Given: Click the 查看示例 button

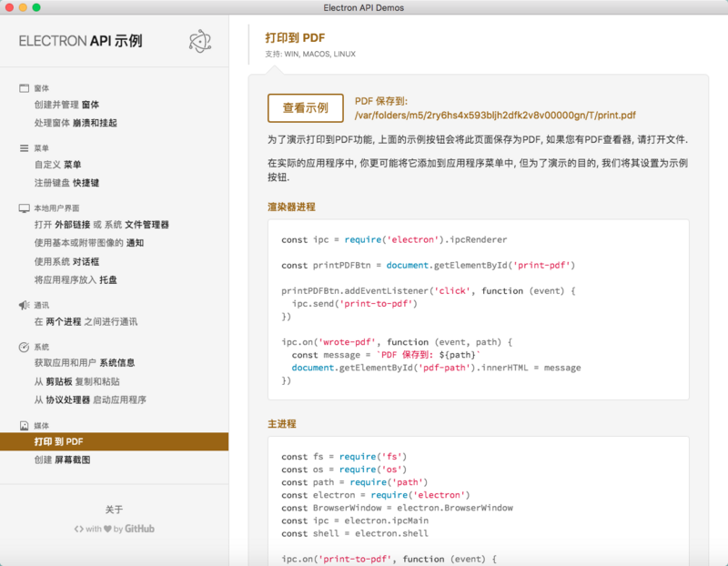Looking at the screenshot, I should (306, 108).
